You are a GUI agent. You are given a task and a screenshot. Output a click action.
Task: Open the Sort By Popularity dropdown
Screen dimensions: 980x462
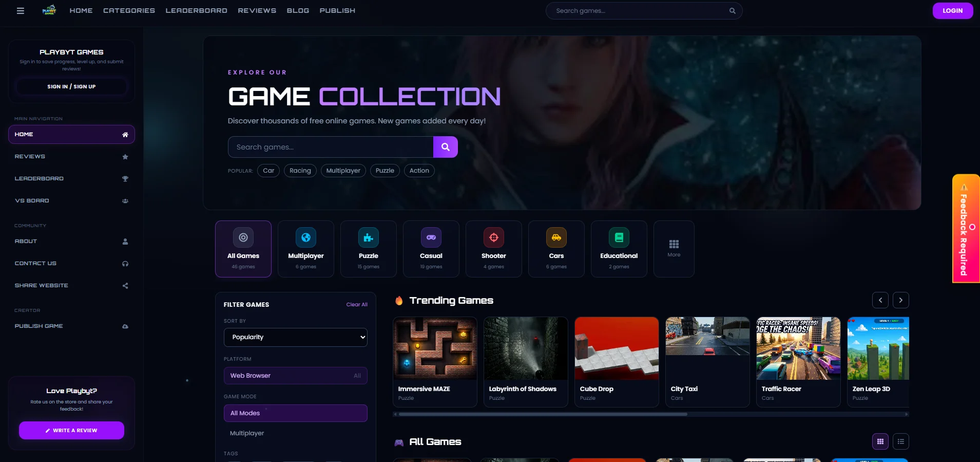pos(296,337)
